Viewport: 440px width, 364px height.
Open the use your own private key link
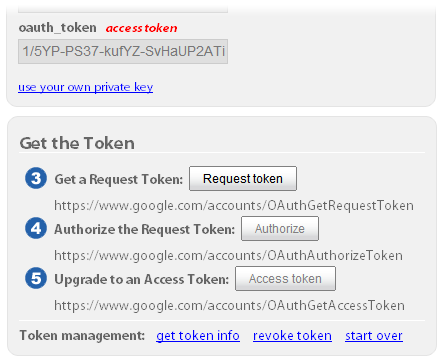[x=86, y=87]
